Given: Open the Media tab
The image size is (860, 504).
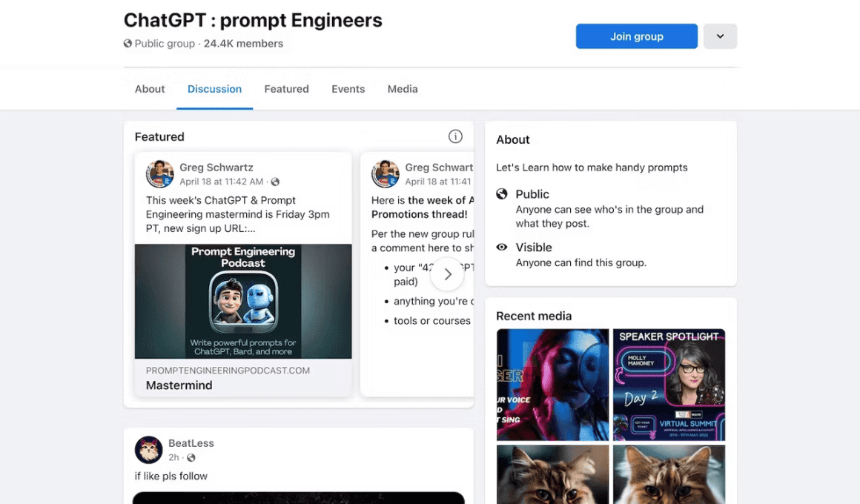Looking at the screenshot, I should click(403, 89).
